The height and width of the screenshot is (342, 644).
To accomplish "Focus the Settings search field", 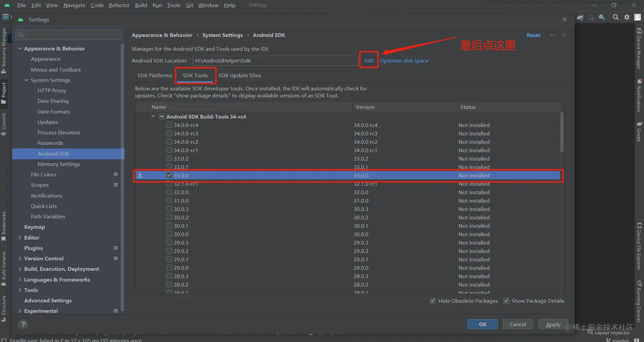I will tap(68, 35).
